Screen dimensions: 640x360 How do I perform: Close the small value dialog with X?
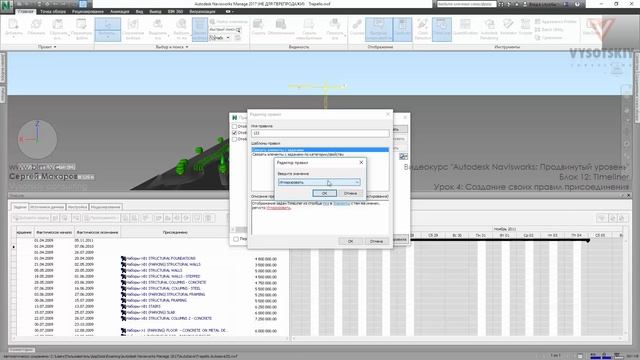click(x=361, y=162)
